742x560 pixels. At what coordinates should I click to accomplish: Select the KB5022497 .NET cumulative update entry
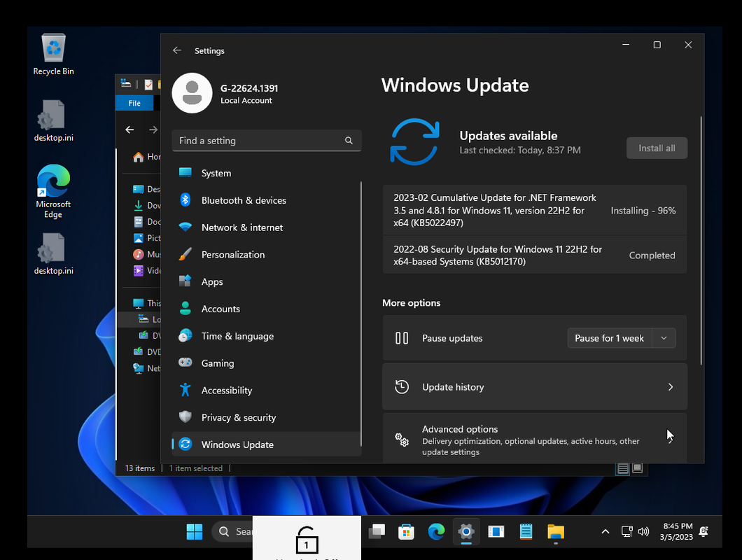point(535,210)
